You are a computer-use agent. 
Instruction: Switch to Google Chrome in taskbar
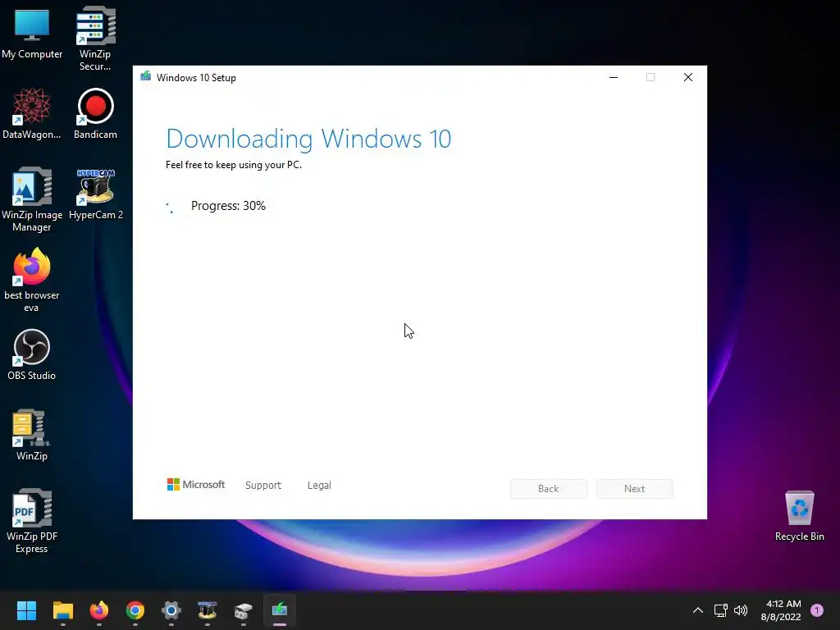pyautogui.click(x=135, y=610)
